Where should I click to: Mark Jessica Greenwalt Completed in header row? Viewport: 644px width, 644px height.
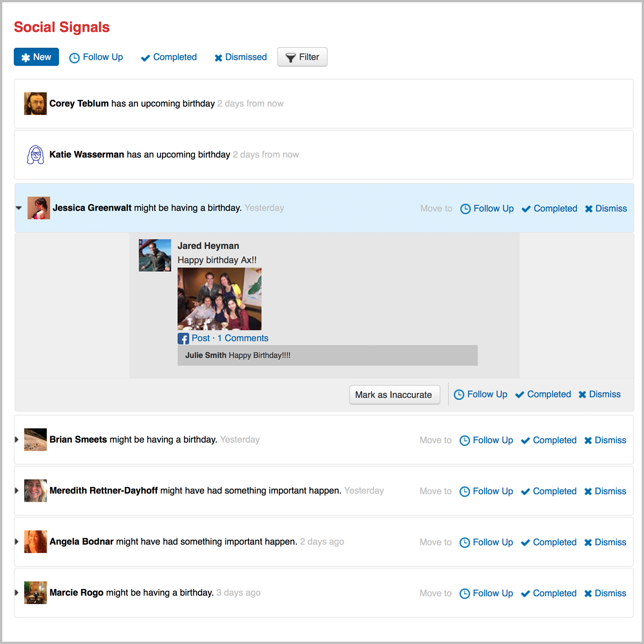point(549,208)
